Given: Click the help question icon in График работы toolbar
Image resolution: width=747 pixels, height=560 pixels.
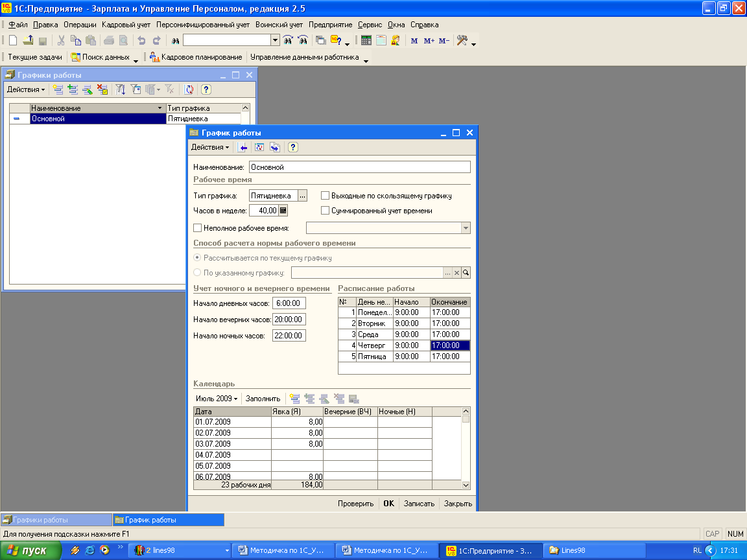Looking at the screenshot, I should click(x=293, y=147).
